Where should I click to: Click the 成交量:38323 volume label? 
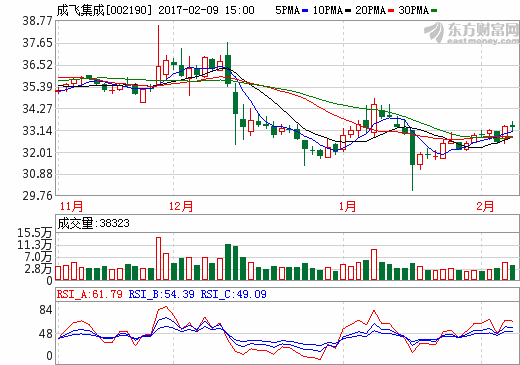(93, 223)
